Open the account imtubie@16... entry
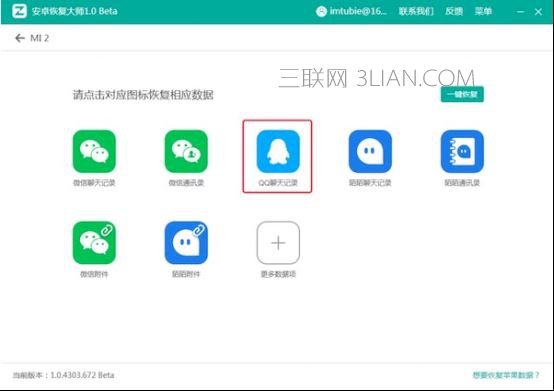This screenshot has height=391, width=554. coord(358,11)
